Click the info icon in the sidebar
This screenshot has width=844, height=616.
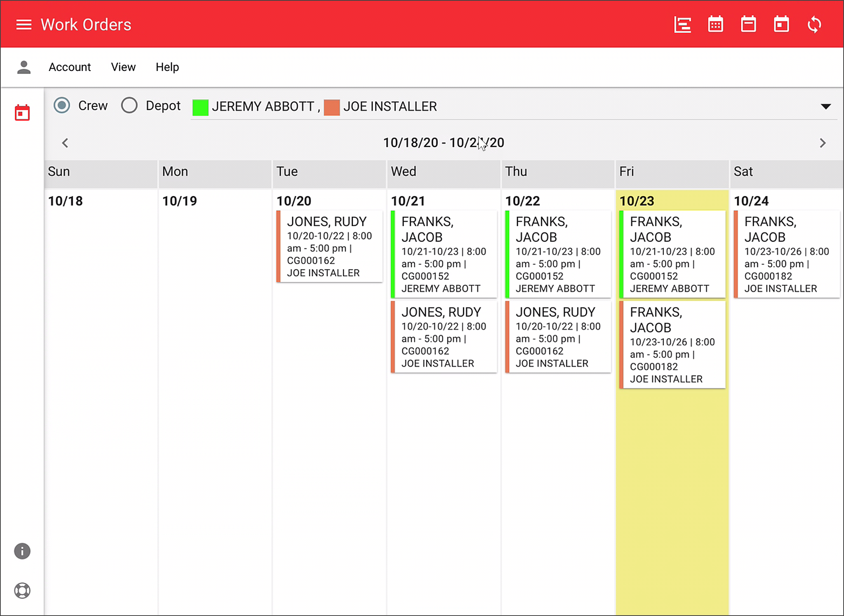pos(22,551)
